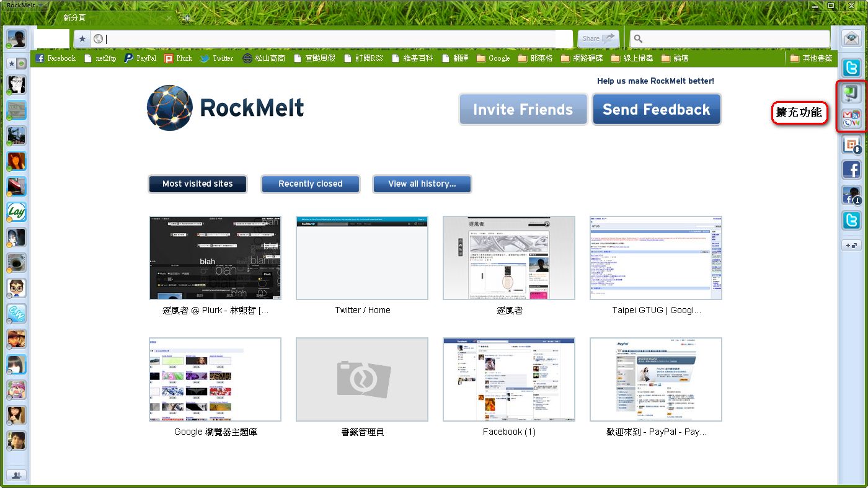The width and height of the screenshot is (868, 488).
Task: Open the RockMelt menu in the title bar
Action: pos(25,5)
